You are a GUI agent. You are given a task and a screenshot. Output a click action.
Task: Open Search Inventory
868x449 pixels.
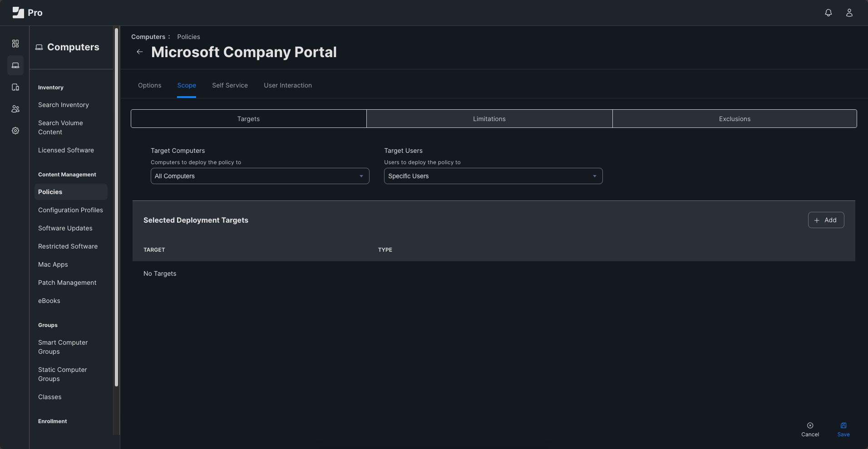point(64,105)
